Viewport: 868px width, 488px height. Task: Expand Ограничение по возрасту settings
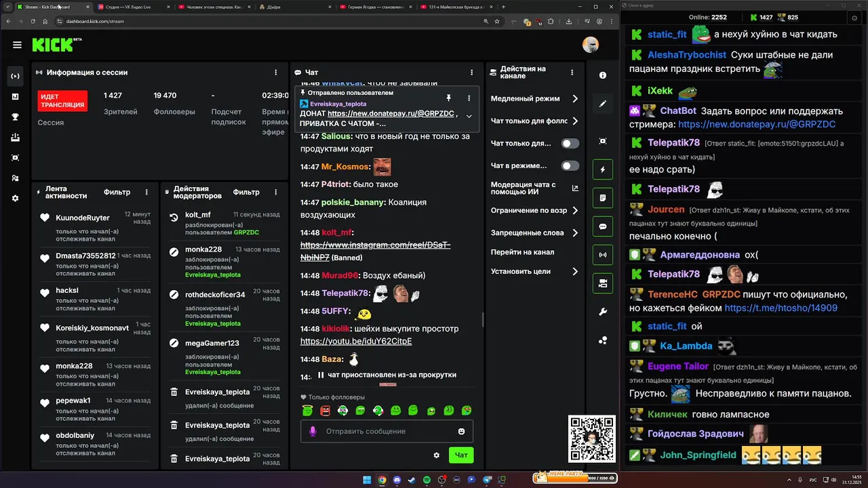(x=575, y=210)
